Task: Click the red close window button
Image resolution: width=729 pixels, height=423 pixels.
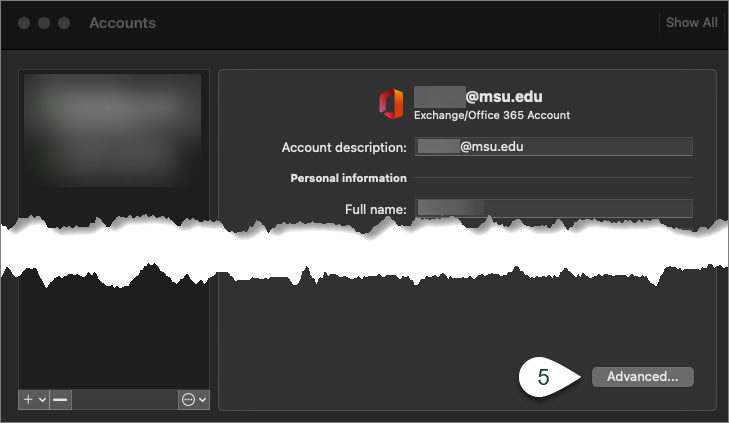Action: [24, 22]
